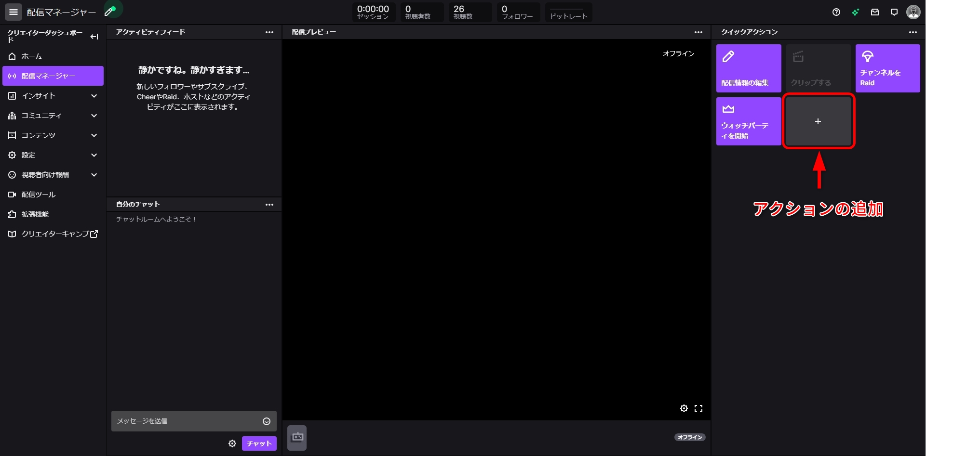Open 配信ツール in sidebar
Image resolution: width=980 pixels, height=456 pixels.
(53, 195)
